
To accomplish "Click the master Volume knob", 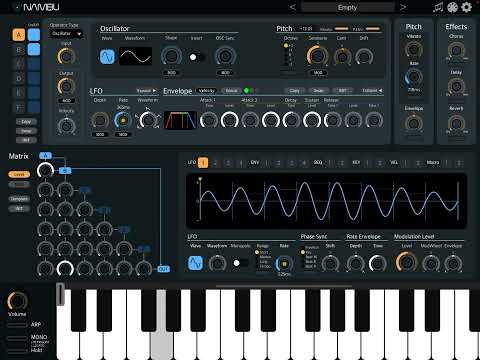I will pyautogui.click(x=17, y=301).
